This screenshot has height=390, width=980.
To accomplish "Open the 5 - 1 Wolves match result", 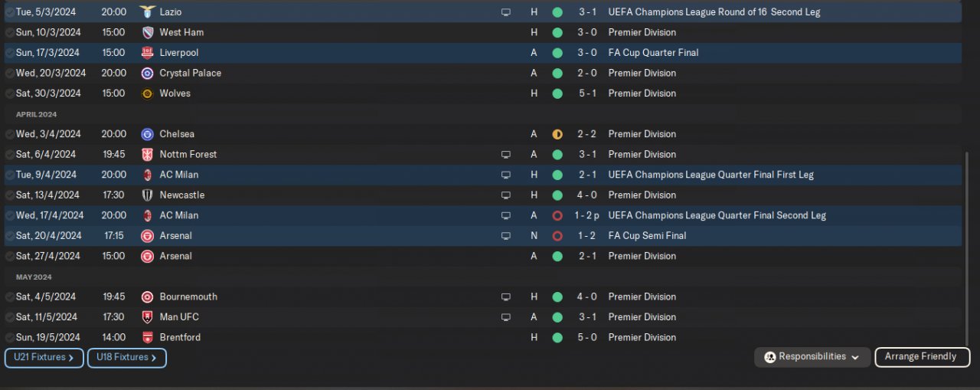I will point(587,93).
